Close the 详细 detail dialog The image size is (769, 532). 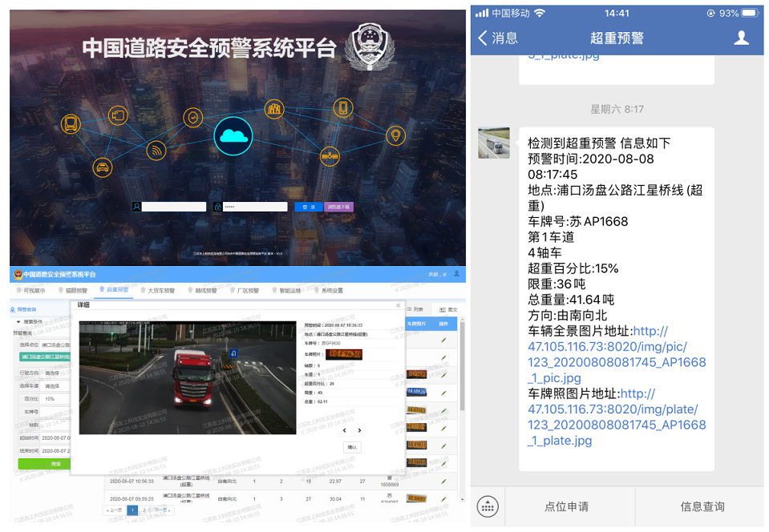coord(399,305)
